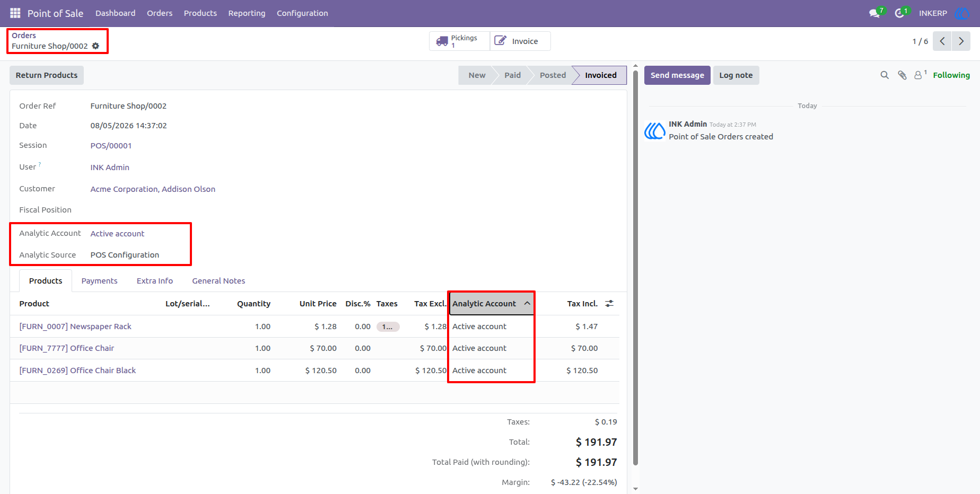Switch to the General Notes tab

(218, 281)
